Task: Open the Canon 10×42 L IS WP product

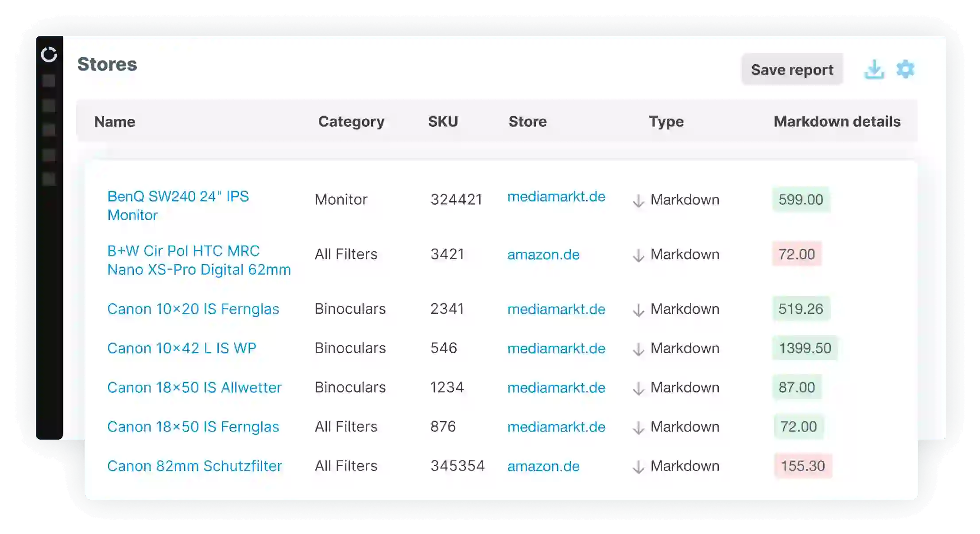Action: (182, 348)
